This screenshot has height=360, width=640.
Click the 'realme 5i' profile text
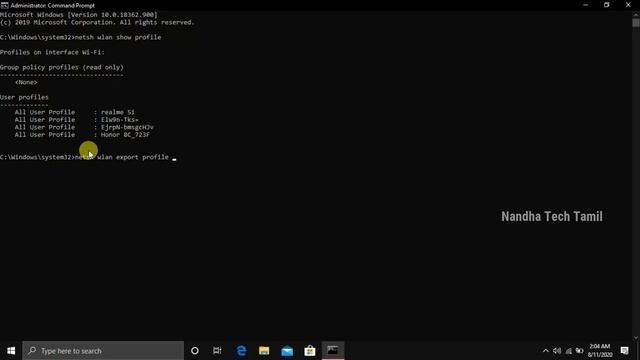tap(118, 112)
